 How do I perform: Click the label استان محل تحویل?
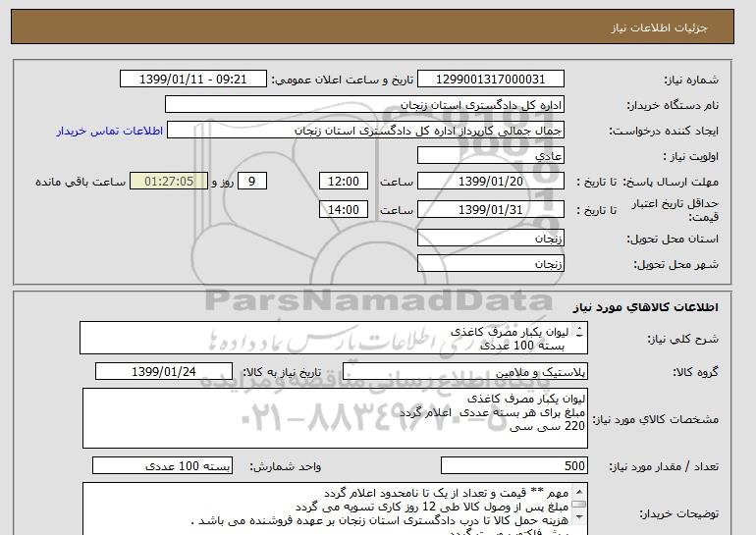pyautogui.click(x=673, y=239)
